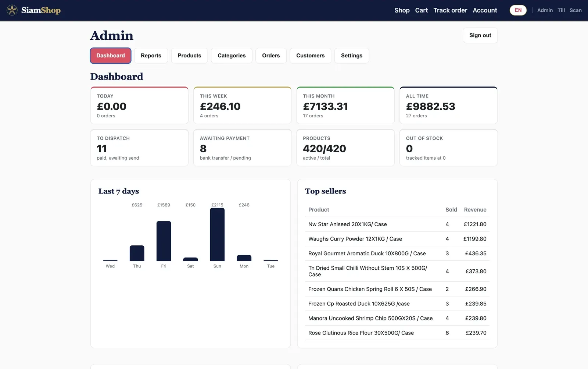The image size is (588, 369).
Task: Switch to the Products tab
Action: point(189,56)
